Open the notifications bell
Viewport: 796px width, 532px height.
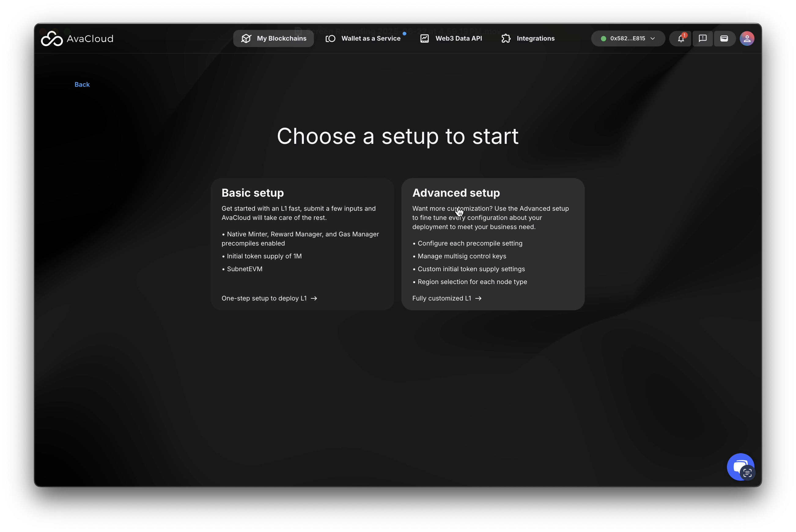680,39
